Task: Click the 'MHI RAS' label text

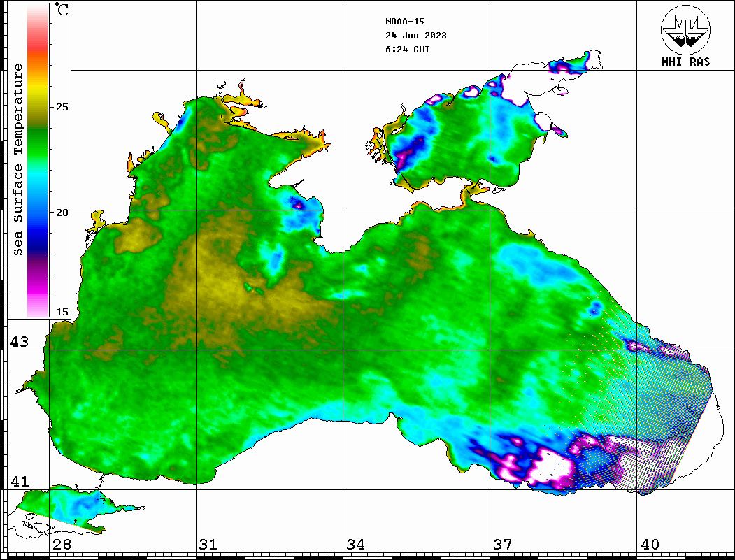Action: pyautogui.click(x=685, y=62)
